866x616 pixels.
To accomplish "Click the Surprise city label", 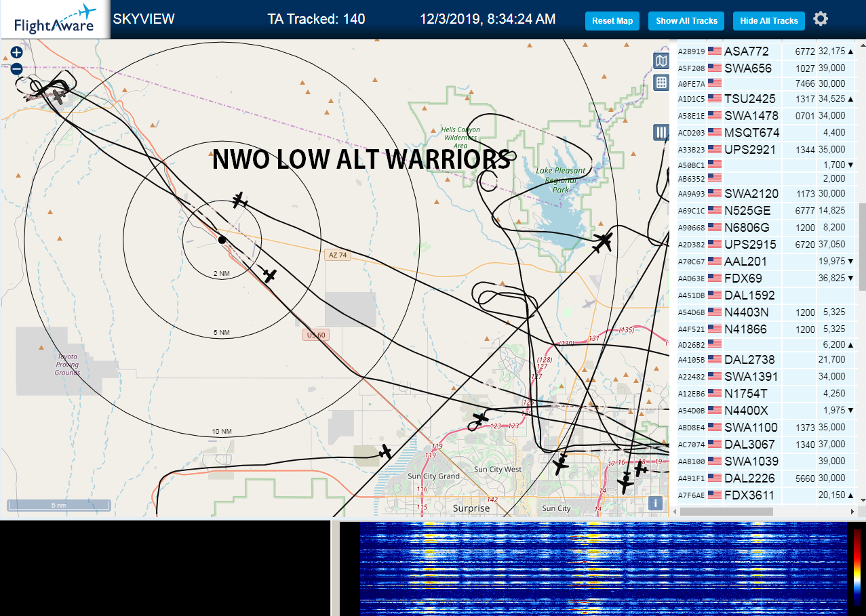I will pyautogui.click(x=471, y=508).
